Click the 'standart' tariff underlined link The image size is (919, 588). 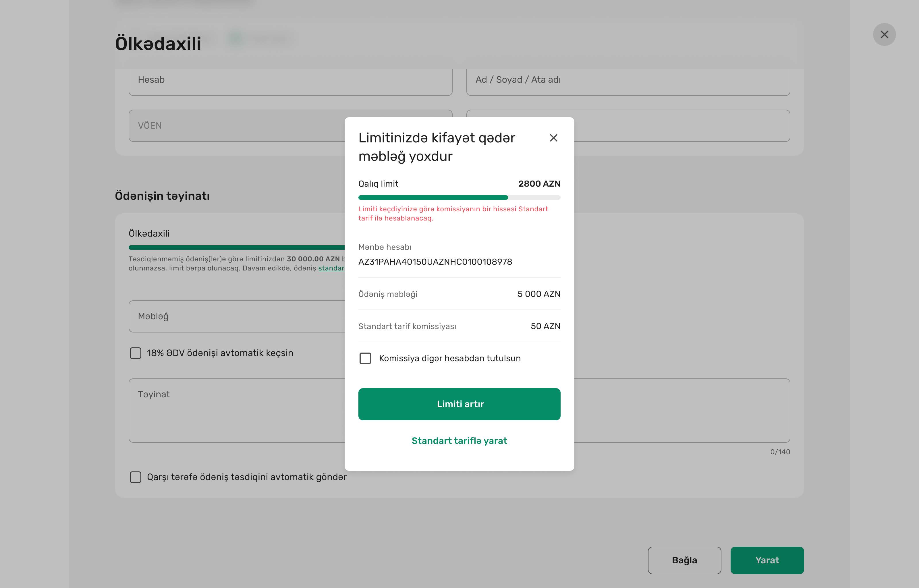[331, 268]
